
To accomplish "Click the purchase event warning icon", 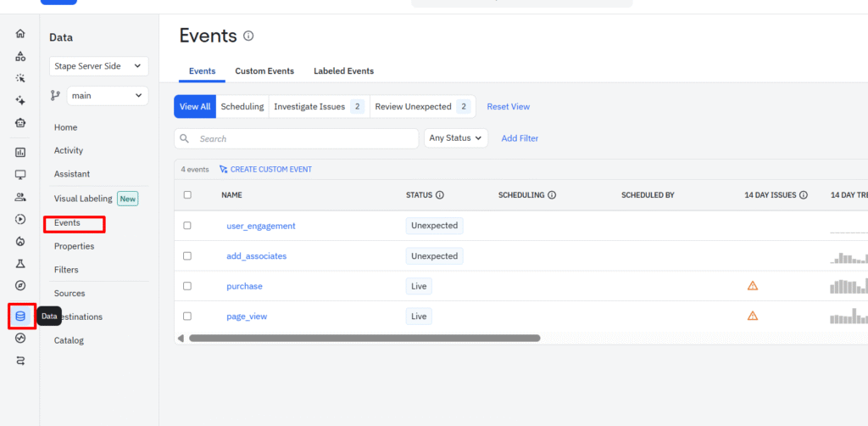I will tap(753, 286).
